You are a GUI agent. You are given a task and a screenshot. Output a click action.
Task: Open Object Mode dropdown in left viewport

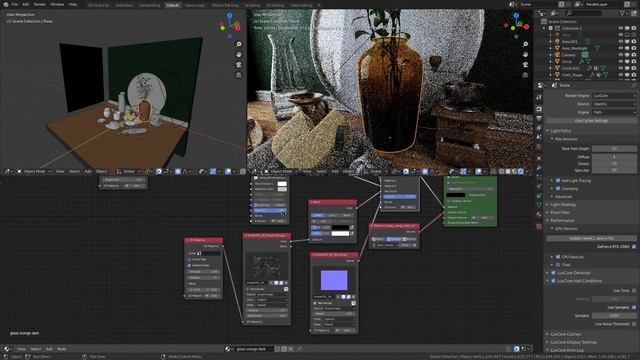pos(34,171)
